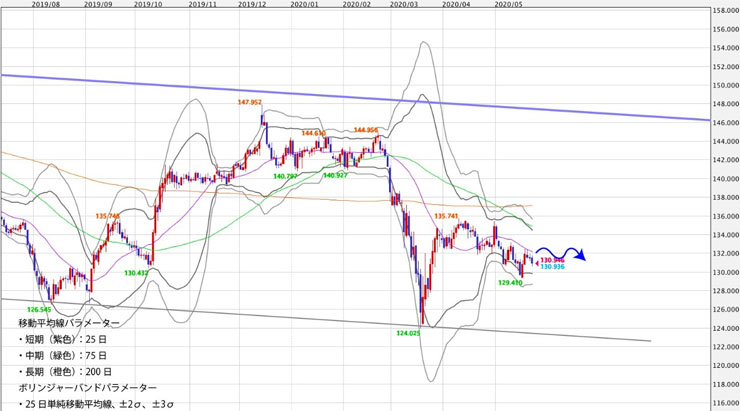The image size is (740, 411).
Task: Select the 120.000 price axis value
Action: pyautogui.click(x=726, y=366)
